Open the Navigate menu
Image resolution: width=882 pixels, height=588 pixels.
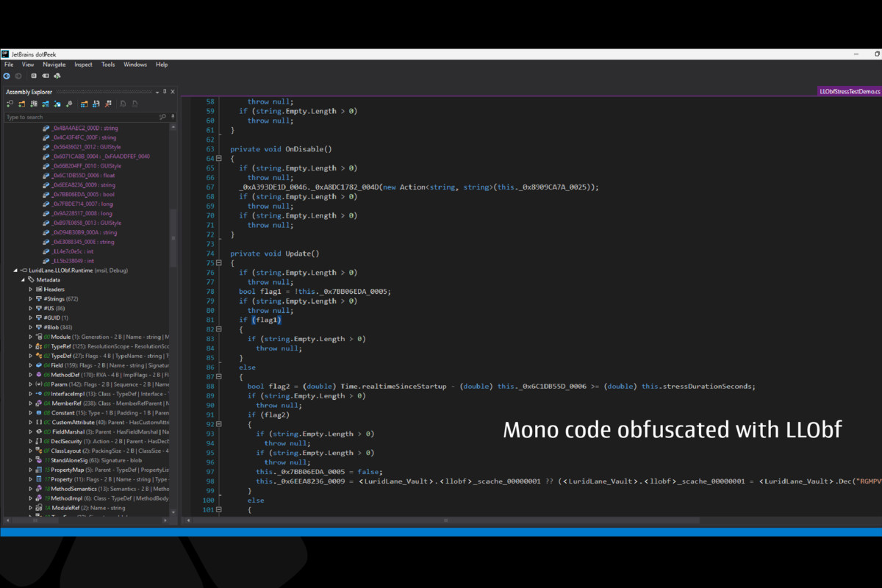pyautogui.click(x=54, y=65)
